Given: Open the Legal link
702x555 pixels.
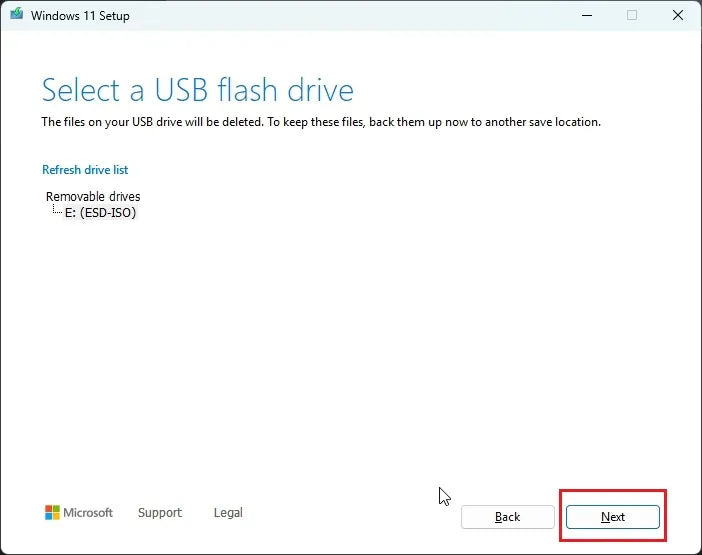Looking at the screenshot, I should coord(228,513).
